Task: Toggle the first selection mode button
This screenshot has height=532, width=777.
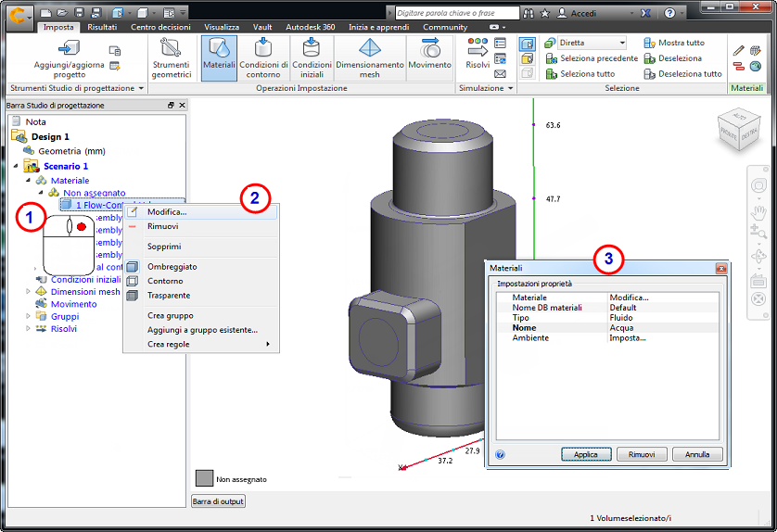Action: pyautogui.click(x=528, y=44)
